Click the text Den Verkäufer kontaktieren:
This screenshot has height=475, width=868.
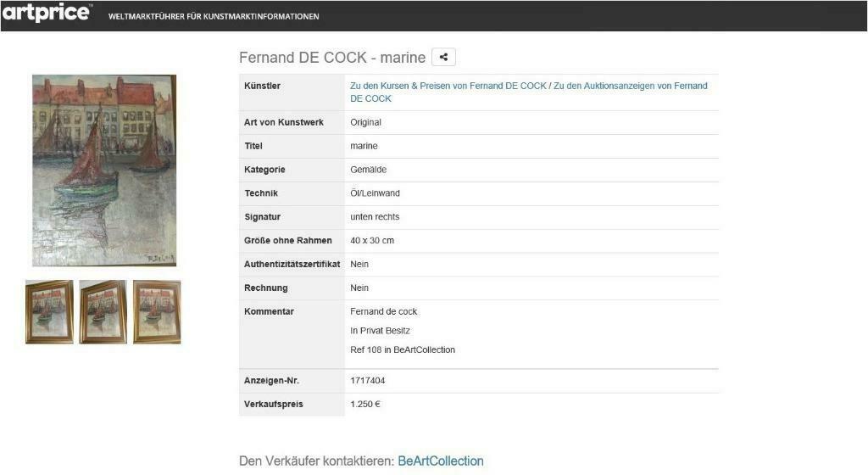[x=317, y=461]
